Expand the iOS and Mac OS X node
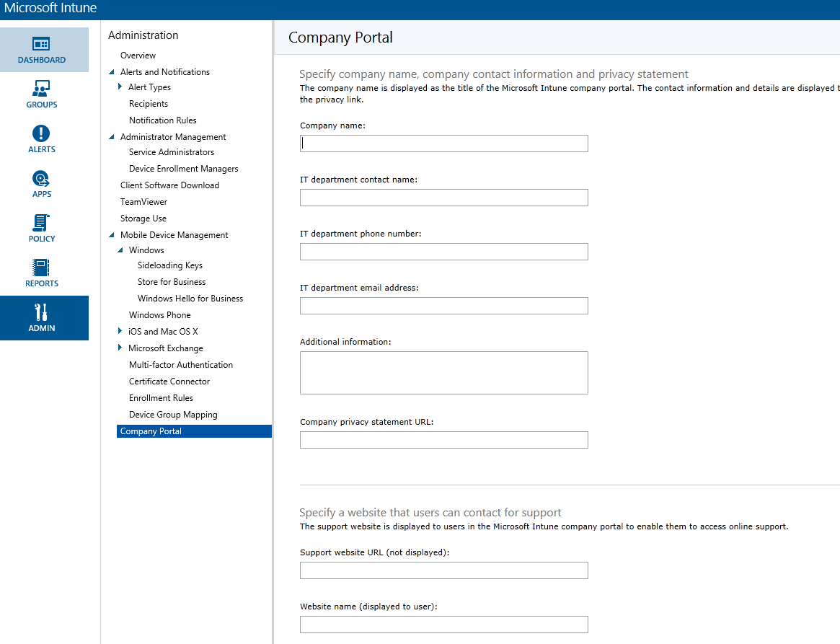Viewport: 840px width, 644px height. click(x=120, y=331)
